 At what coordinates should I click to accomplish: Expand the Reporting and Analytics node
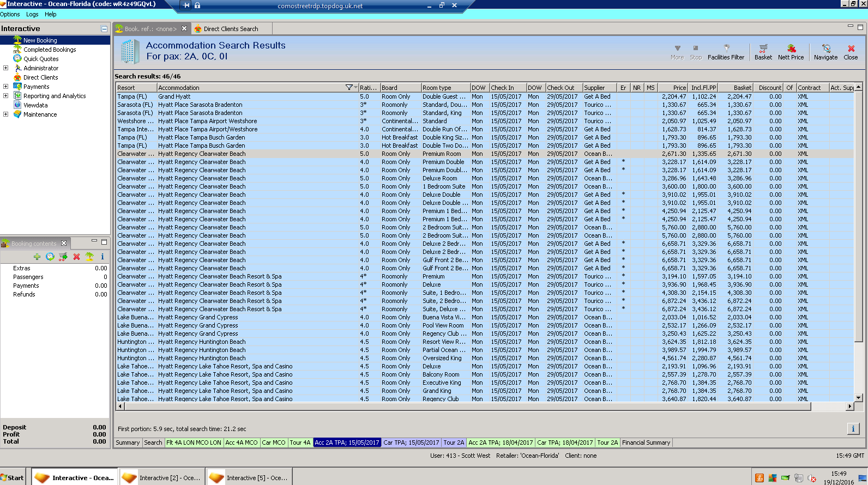tap(5, 96)
